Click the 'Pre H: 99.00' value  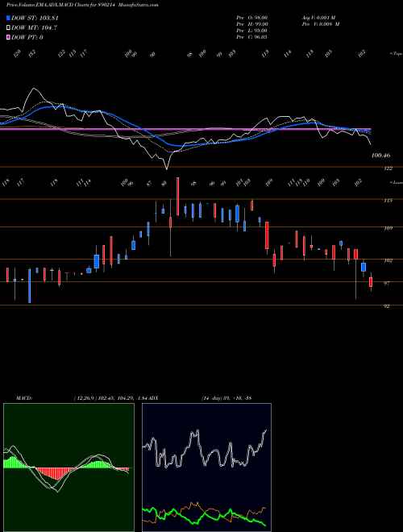tap(252, 24)
